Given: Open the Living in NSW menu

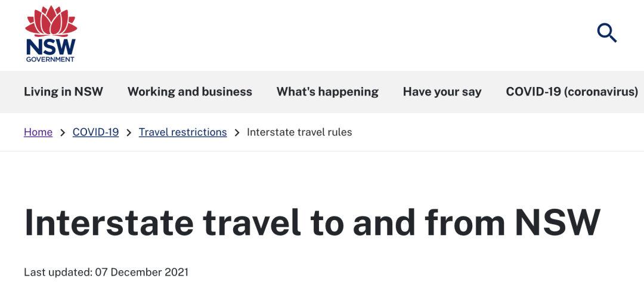Looking at the screenshot, I should 63,92.
